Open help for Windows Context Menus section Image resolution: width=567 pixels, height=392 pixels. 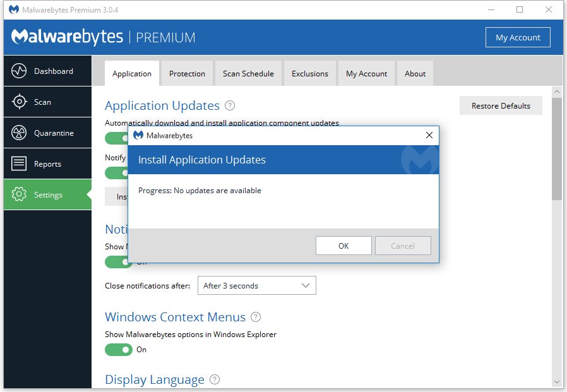tap(256, 317)
